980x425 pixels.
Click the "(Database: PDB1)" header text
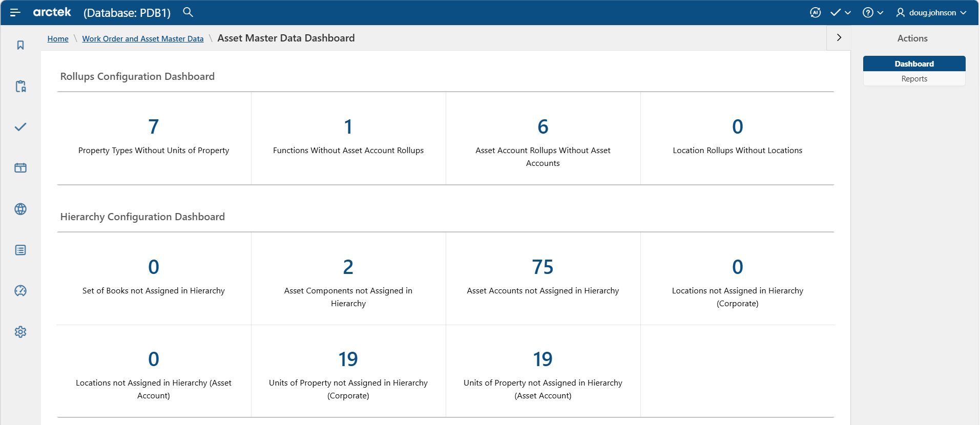(x=127, y=13)
